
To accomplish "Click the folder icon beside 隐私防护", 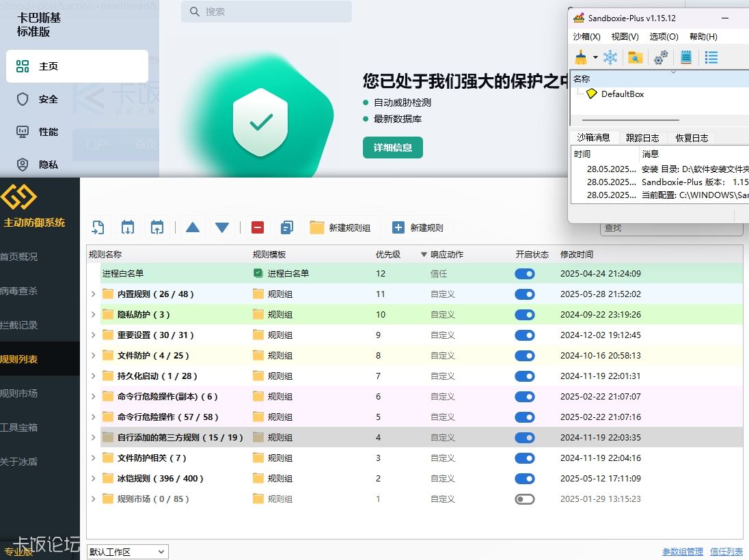I will pyautogui.click(x=108, y=315).
